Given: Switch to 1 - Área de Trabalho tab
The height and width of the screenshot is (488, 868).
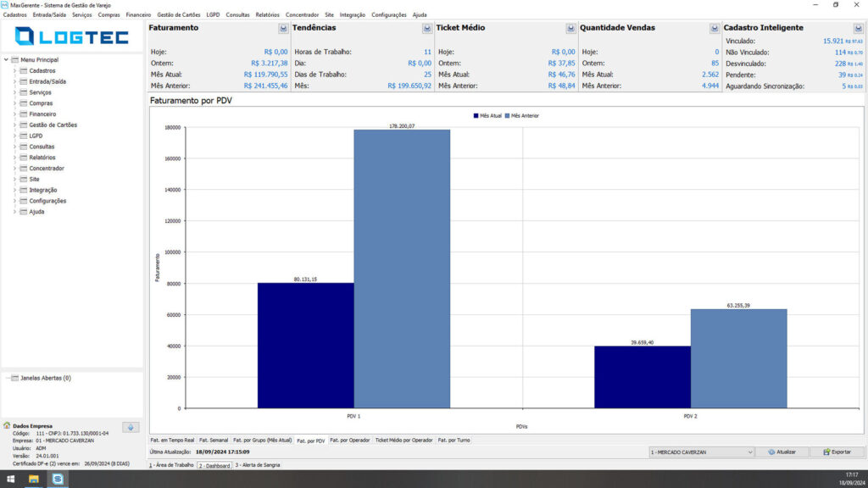Looking at the screenshot, I should click(171, 465).
